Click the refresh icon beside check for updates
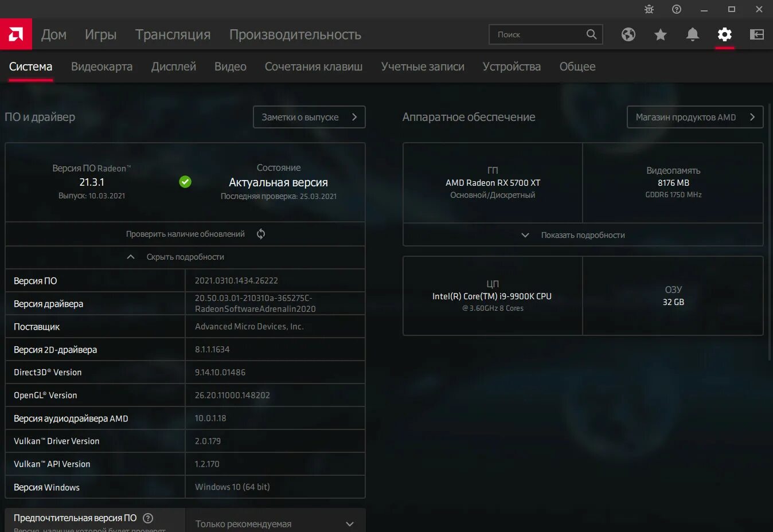The image size is (773, 532). (x=261, y=234)
